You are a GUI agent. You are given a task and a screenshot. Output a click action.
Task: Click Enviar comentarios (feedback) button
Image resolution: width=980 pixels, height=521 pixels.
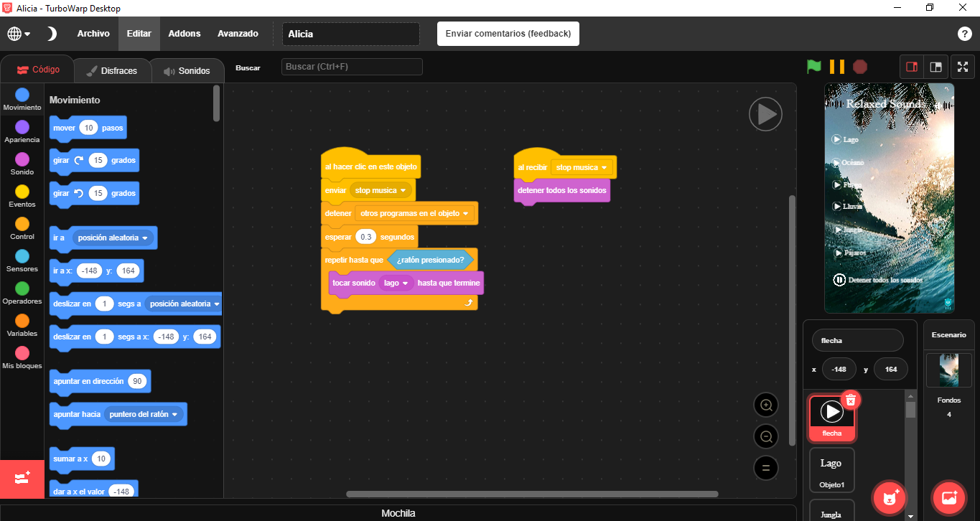pyautogui.click(x=508, y=34)
